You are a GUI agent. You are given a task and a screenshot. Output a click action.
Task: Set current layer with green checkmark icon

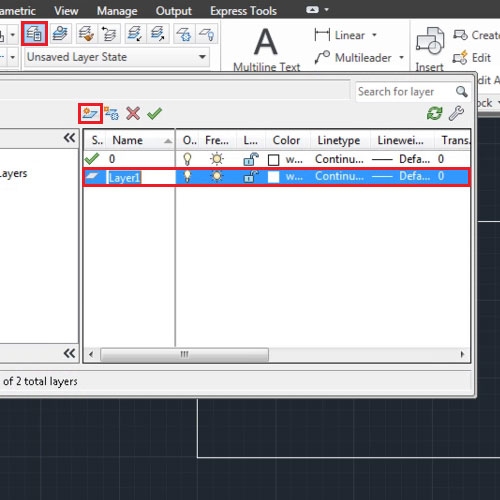tap(154, 113)
